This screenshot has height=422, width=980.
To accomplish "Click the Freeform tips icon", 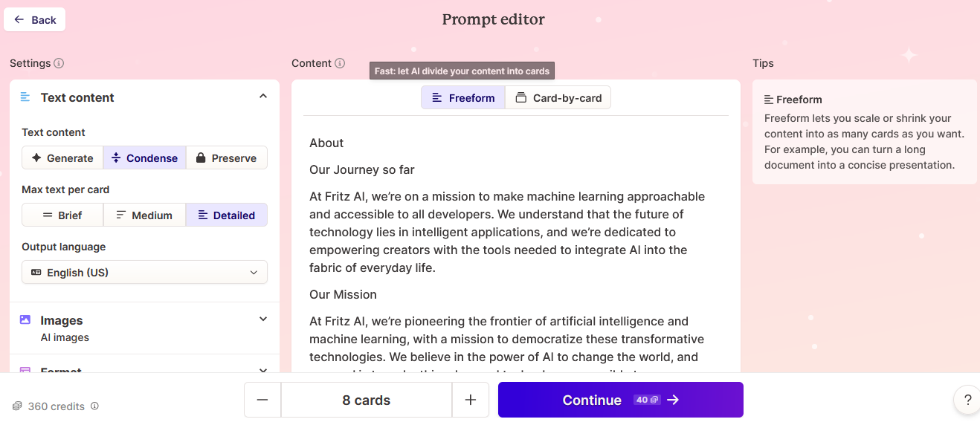I will click(769, 100).
